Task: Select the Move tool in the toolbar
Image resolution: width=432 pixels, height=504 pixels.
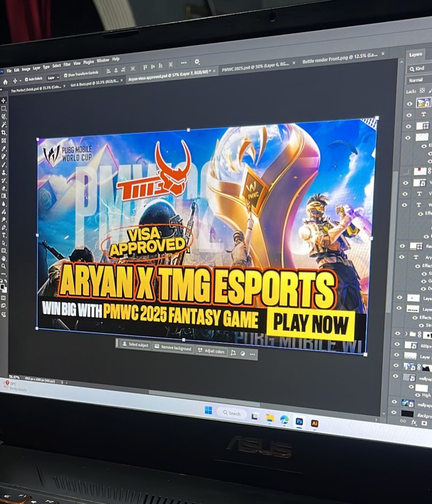Action: pyautogui.click(x=3, y=100)
